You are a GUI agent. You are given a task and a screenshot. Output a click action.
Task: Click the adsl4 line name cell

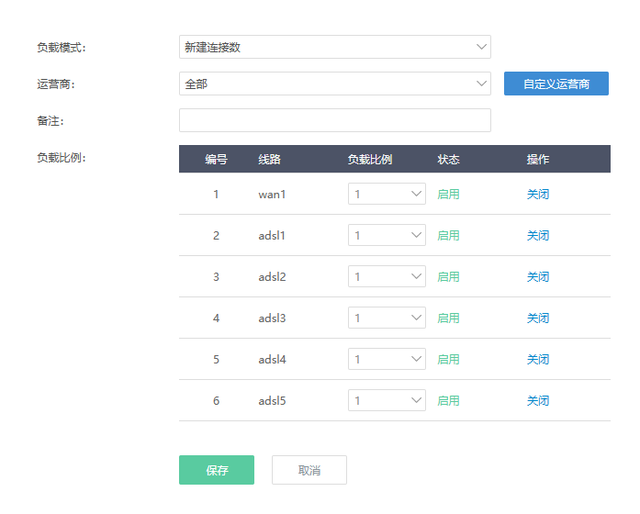[x=272, y=359]
